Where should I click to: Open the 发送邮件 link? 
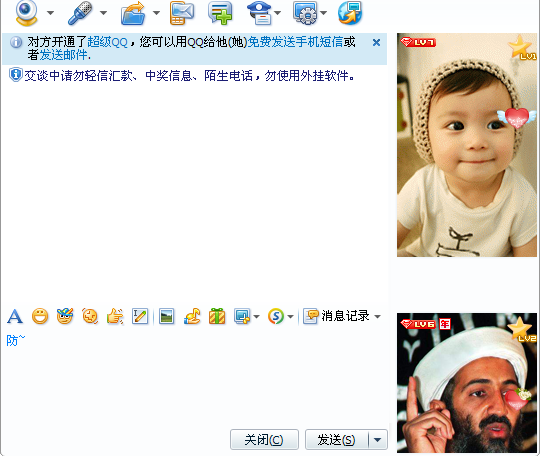coord(63,55)
